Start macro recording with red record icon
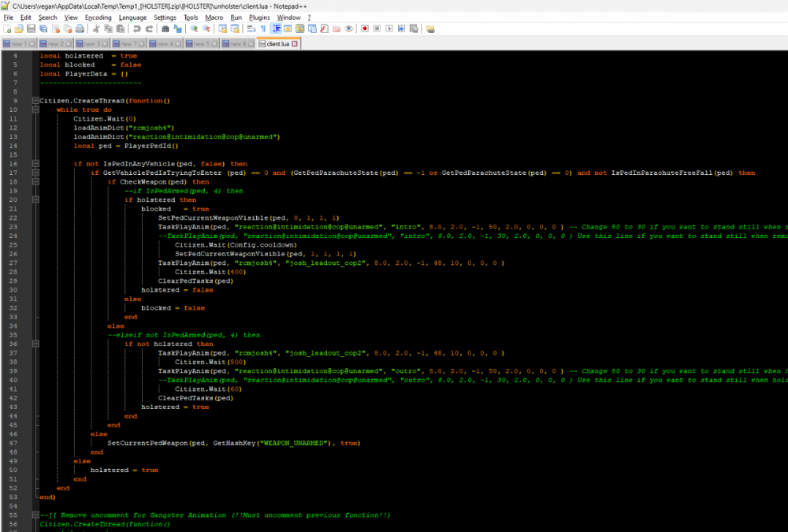 pos(365,29)
